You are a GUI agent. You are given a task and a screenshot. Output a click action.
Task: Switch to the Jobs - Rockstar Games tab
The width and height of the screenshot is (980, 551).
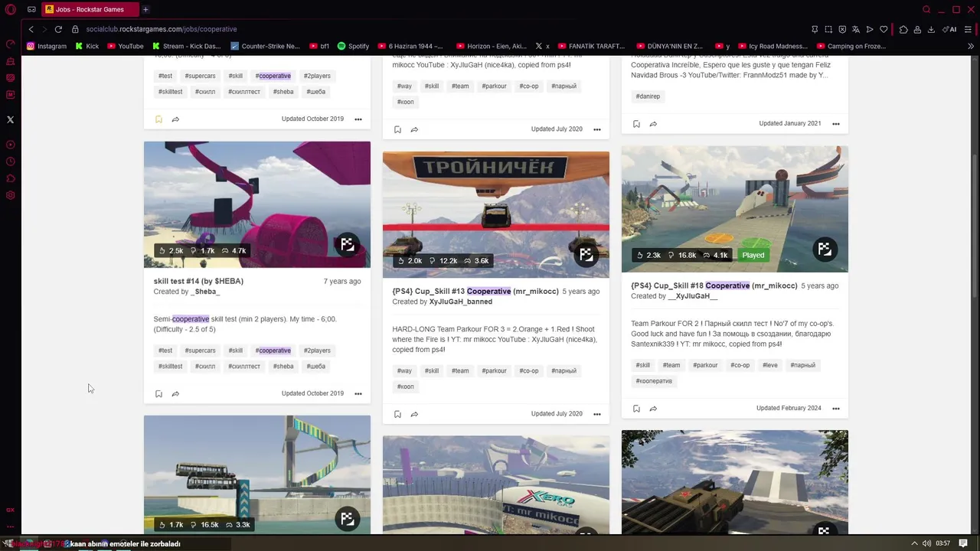pyautogui.click(x=90, y=9)
